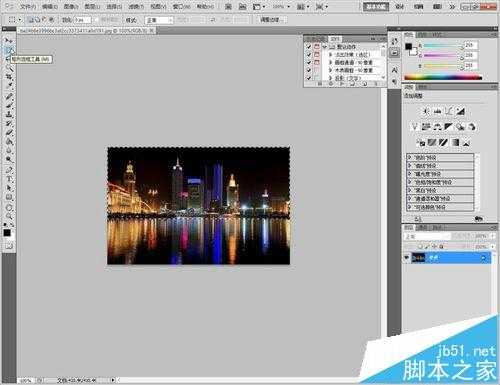
Task: Collapse the Default Actions folder
Action: [x=324, y=47]
